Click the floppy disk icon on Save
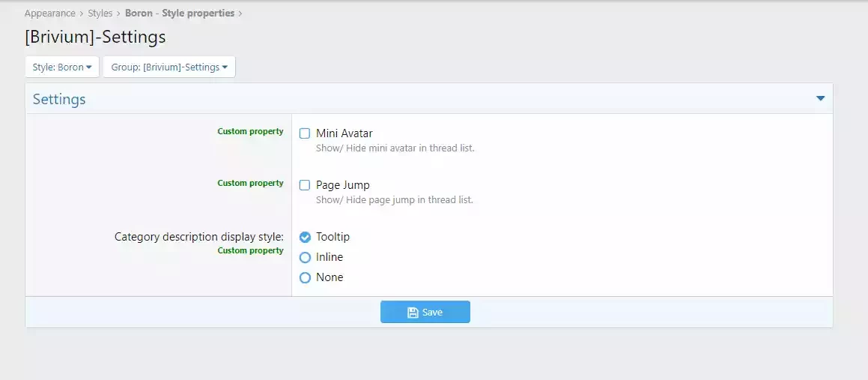The image size is (868, 380). coord(413,313)
